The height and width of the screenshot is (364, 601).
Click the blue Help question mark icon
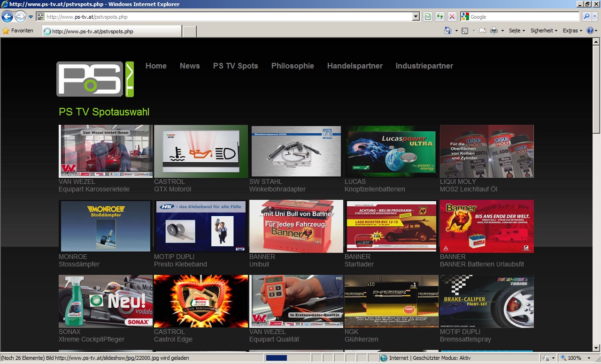[590, 30]
